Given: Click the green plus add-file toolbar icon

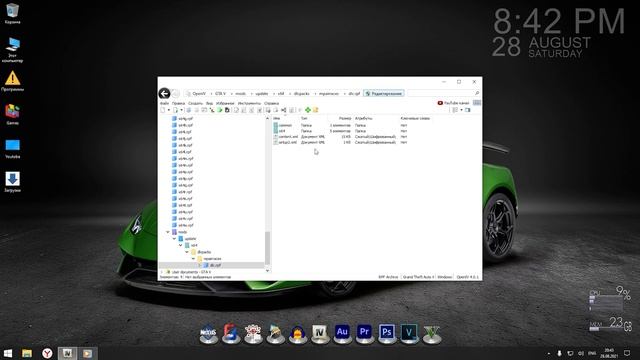Looking at the screenshot, I should point(308,110).
